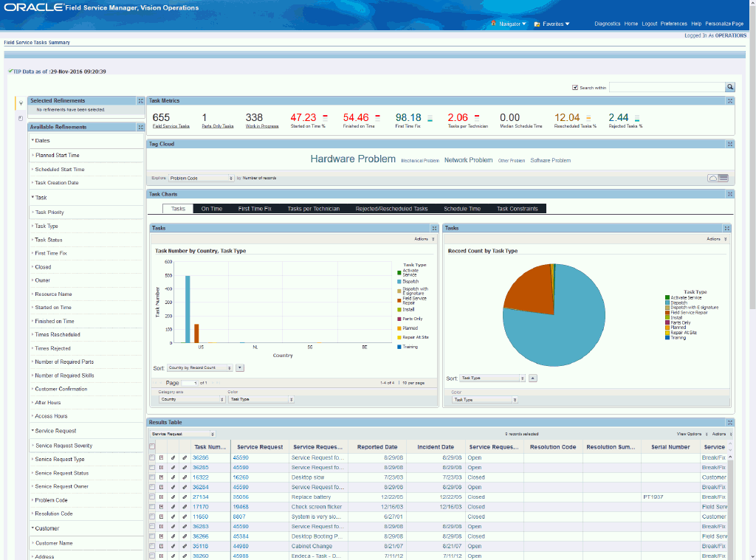Select the Network Problem tag
The image size is (756, 560).
468,160
